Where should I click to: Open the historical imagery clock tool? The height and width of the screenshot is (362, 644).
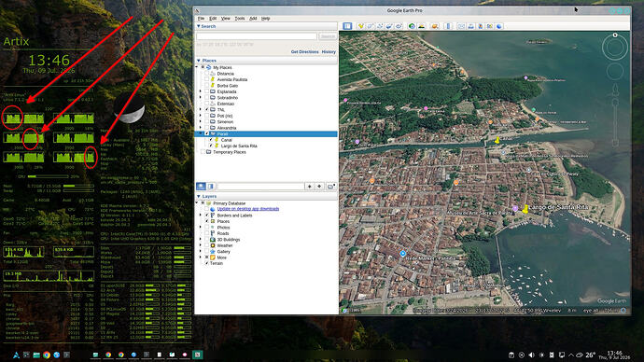click(x=412, y=26)
